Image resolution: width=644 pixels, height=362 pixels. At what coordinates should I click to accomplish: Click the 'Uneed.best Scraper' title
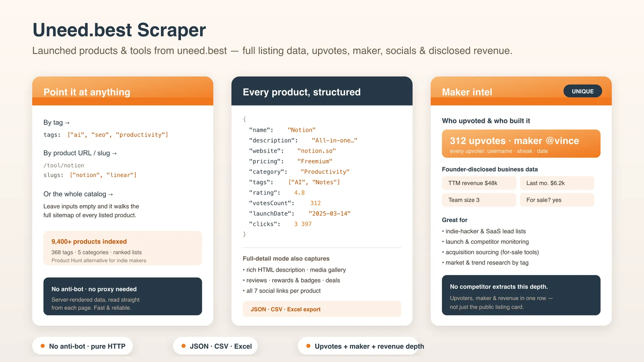119,30
